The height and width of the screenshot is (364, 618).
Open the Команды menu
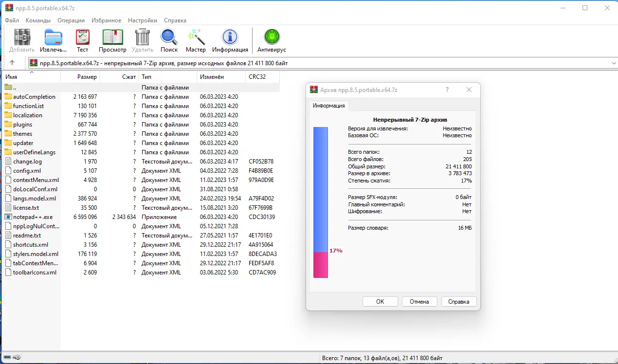[38, 20]
